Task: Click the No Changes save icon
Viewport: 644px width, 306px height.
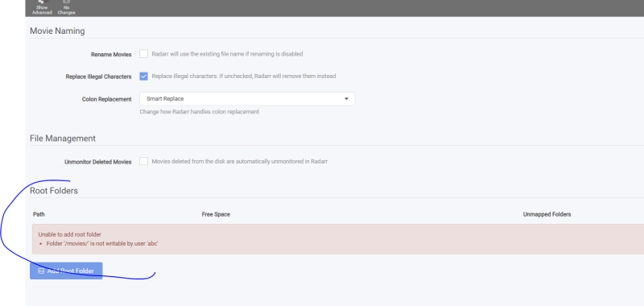Action: [66, 2]
